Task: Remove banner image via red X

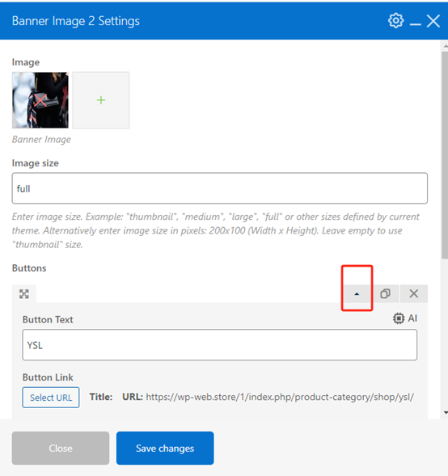Action: pyautogui.click(x=40, y=100)
